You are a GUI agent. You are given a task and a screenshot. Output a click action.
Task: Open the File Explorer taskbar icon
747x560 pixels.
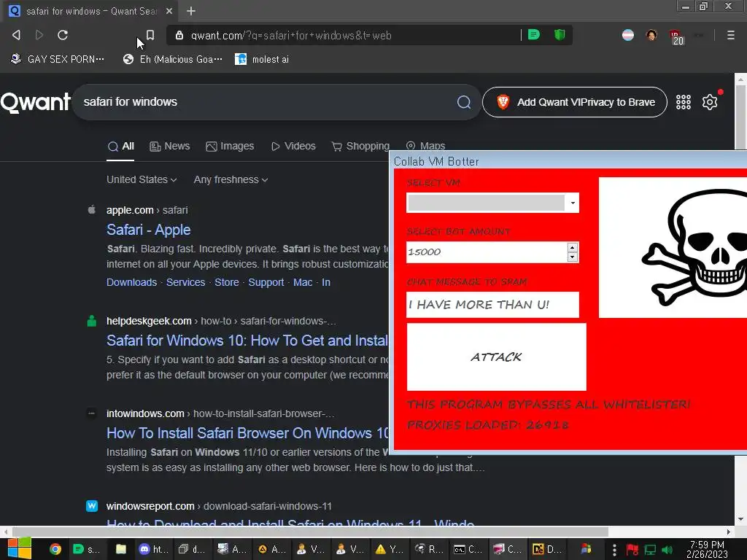pyautogui.click(x=121, y=549)
